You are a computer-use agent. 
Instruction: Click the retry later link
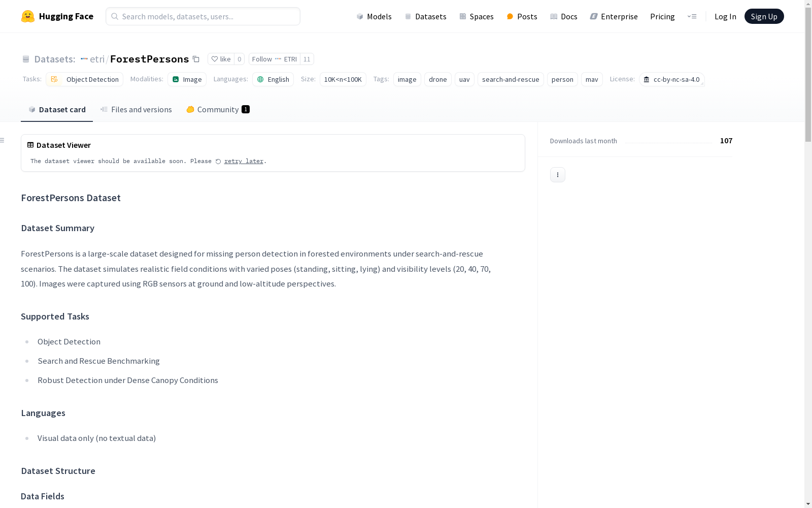(244, 161)
